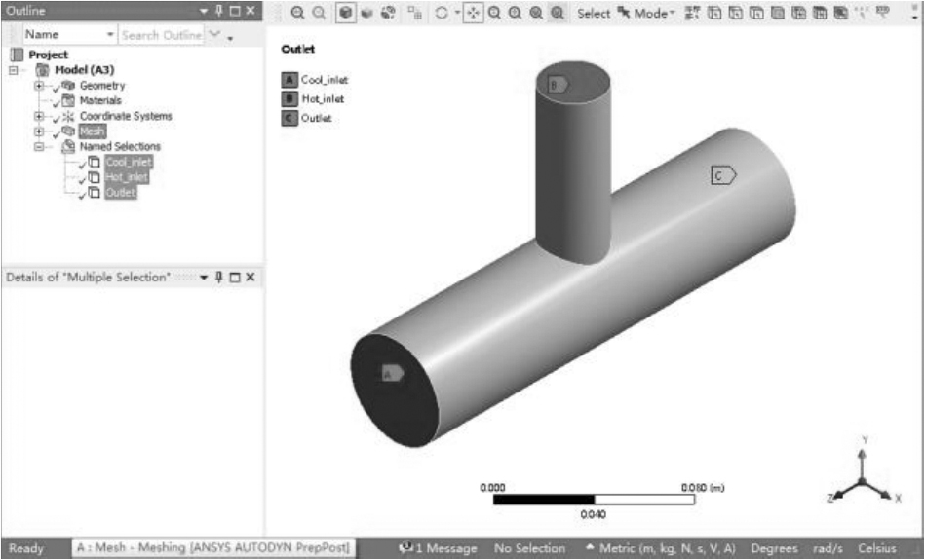Click the A label flag on the model

[391, 373]
